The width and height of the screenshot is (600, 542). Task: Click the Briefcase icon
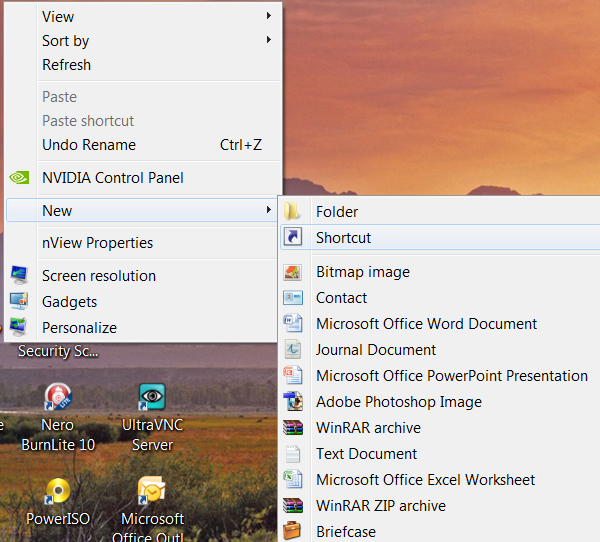point(292,531)
